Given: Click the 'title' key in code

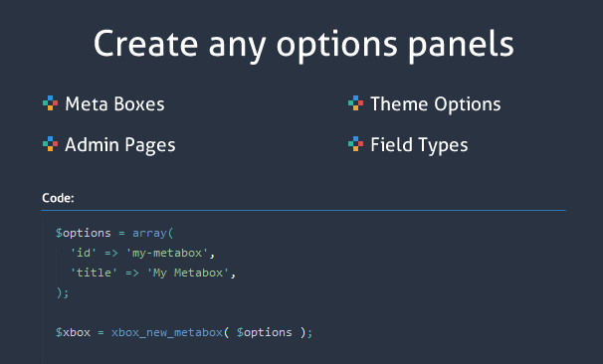Looking at the screenshot, I should 94,273.
